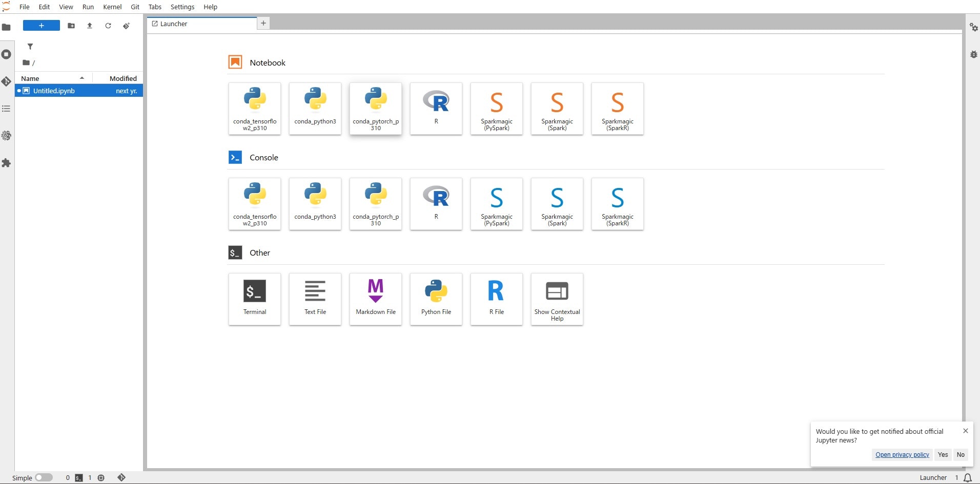Open the Run menu
Viewport: 980px width, 484px height.
88,7
